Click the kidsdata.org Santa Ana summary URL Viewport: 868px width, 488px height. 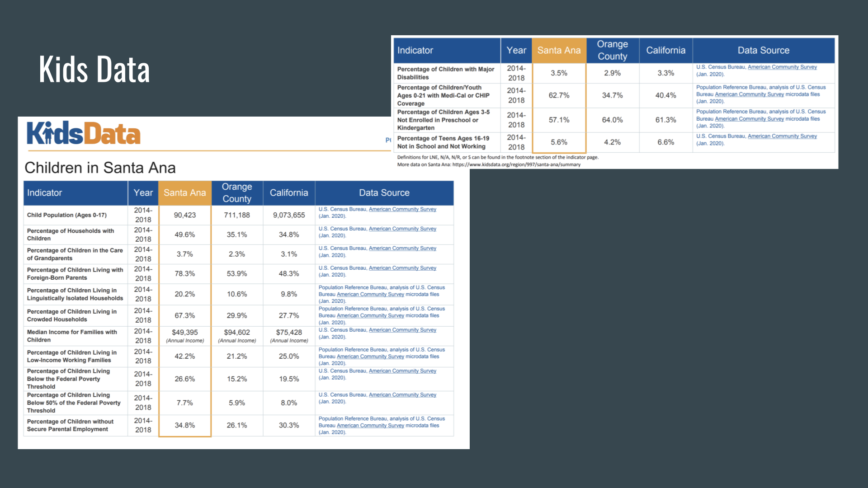click(516, 164)
